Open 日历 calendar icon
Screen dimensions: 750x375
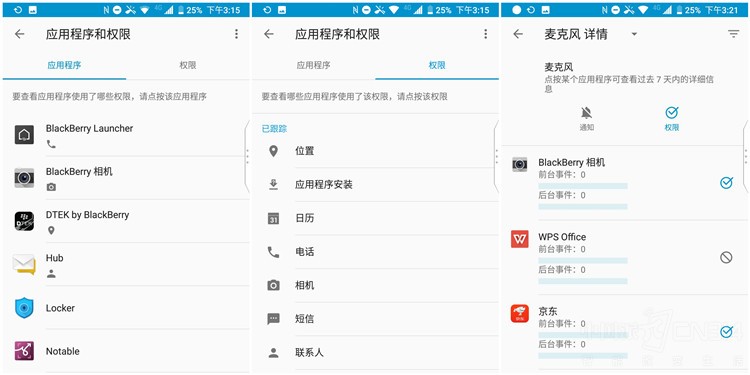point(274,219)
